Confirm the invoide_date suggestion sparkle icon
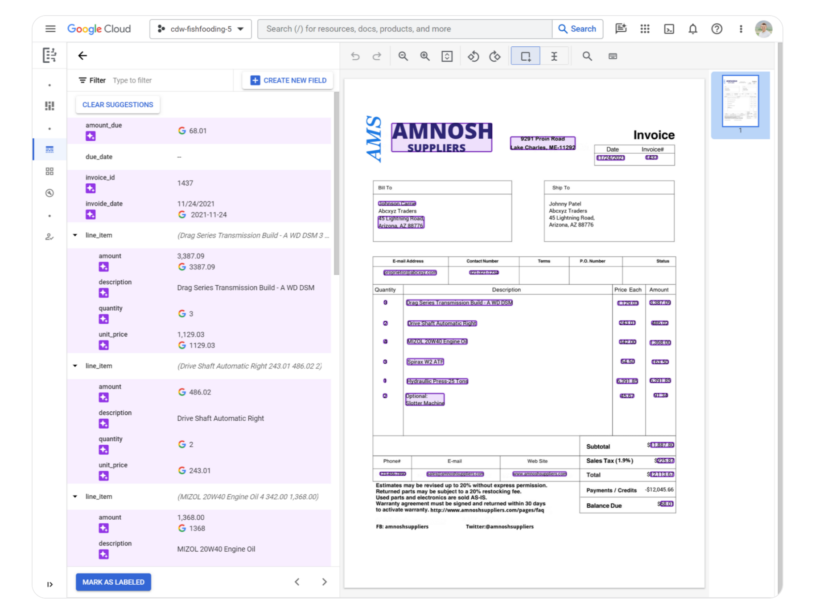 (91, 215)
